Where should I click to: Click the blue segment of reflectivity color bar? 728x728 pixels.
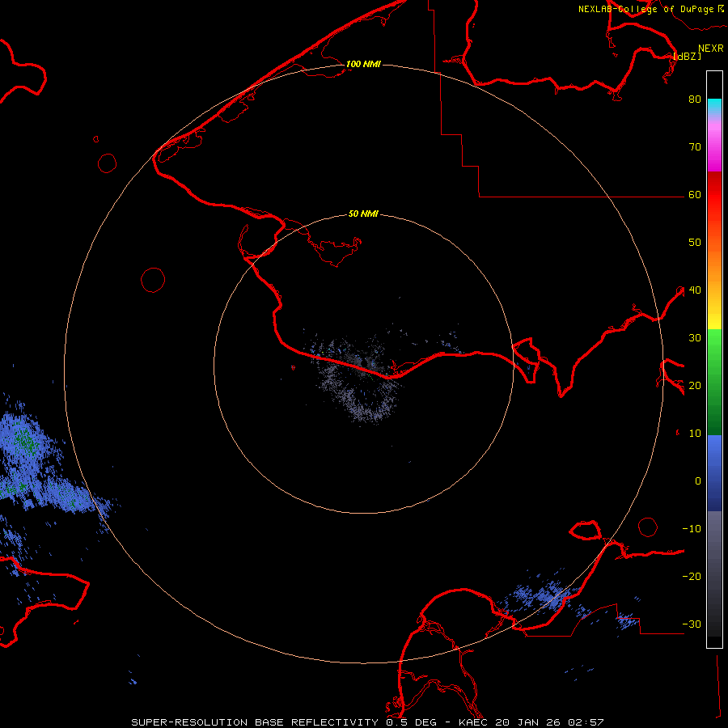[714, 473]
